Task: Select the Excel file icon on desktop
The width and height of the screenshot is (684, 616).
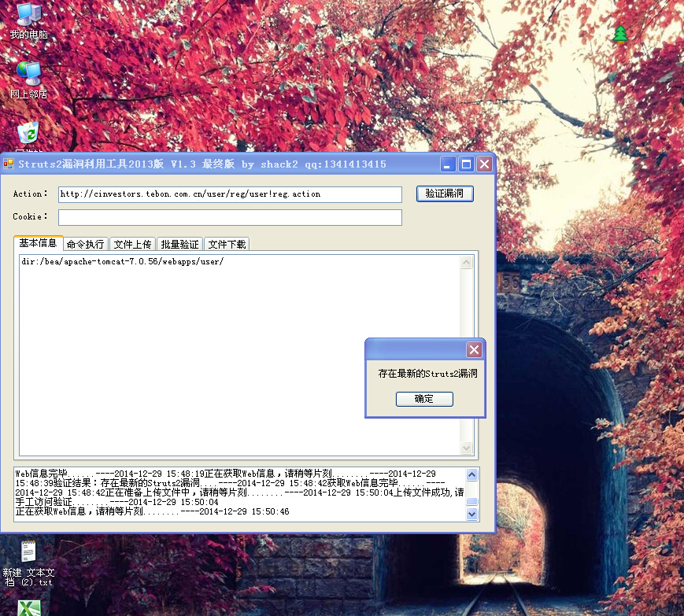Action: pyautogui.click(x=29, y=607)
